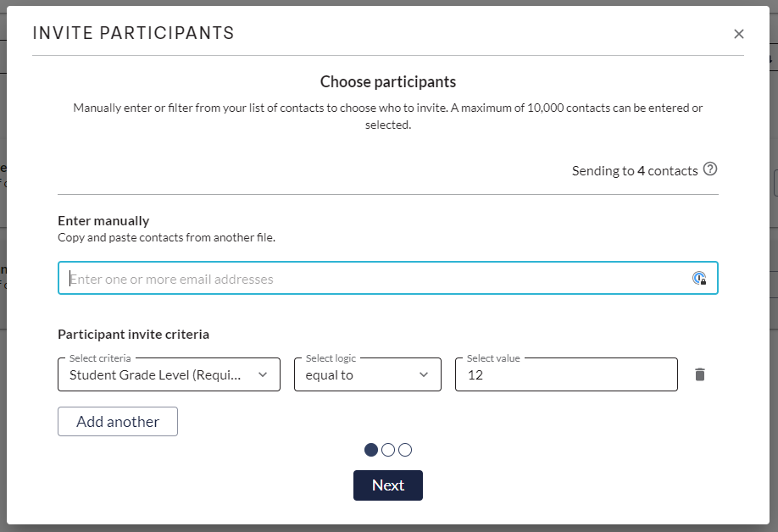The height and width of the screenshot is (532, 778).
Task: Click the 'Participant invite criteria' heading
Action: point(133,334)
